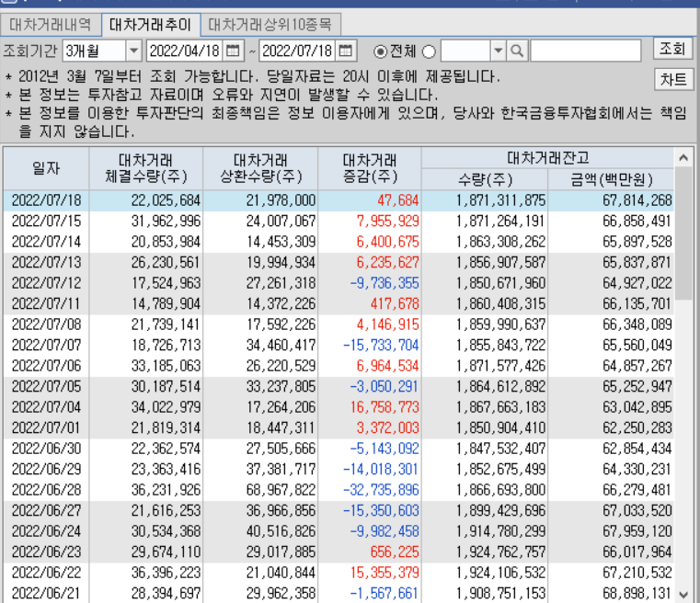Select the 2022/07/15 date cell
Screen dimensions: 700x603
tap(46, 222)
